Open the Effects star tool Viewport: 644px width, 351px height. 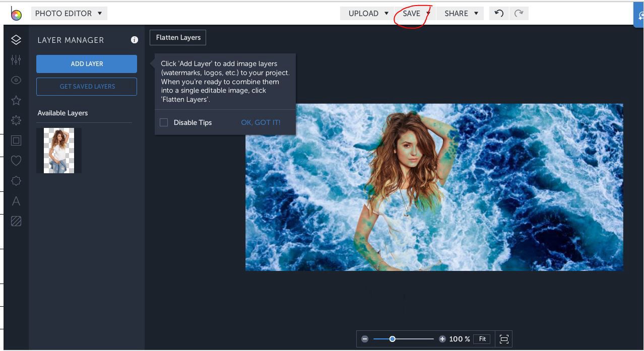coord(16,100)
